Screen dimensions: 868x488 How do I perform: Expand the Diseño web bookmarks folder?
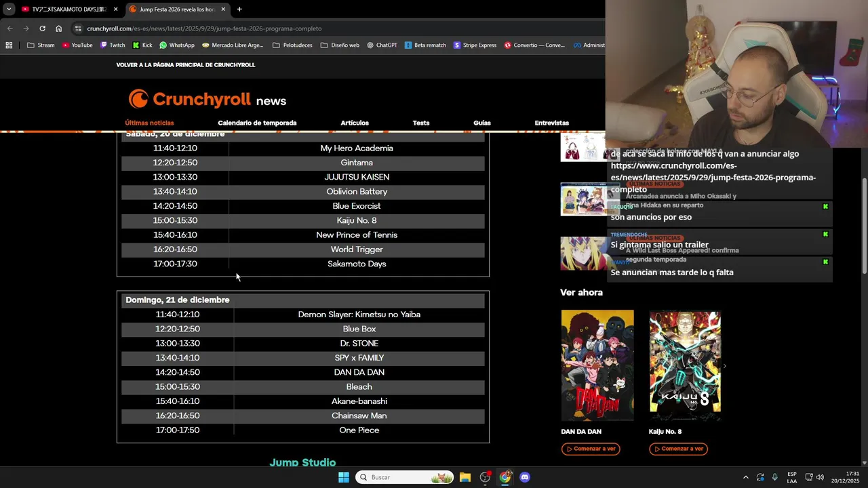point(340,45)
